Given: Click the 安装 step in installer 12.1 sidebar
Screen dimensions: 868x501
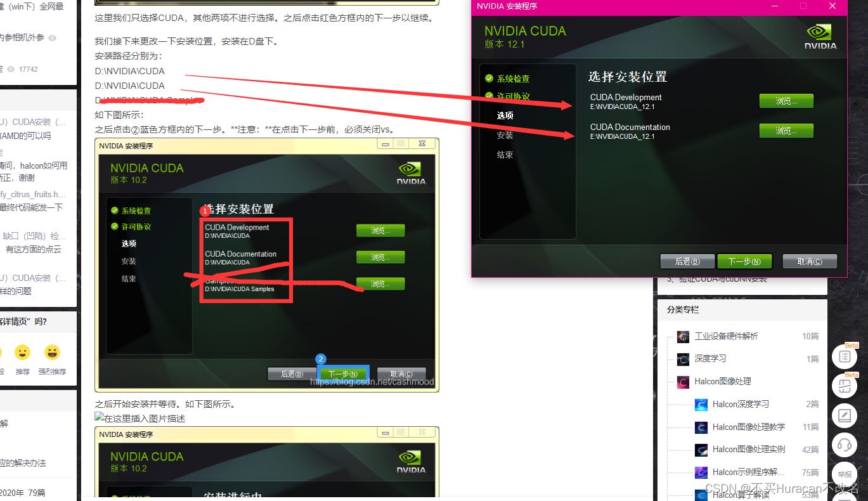Looking at the screenshot, I should (505, 135).
